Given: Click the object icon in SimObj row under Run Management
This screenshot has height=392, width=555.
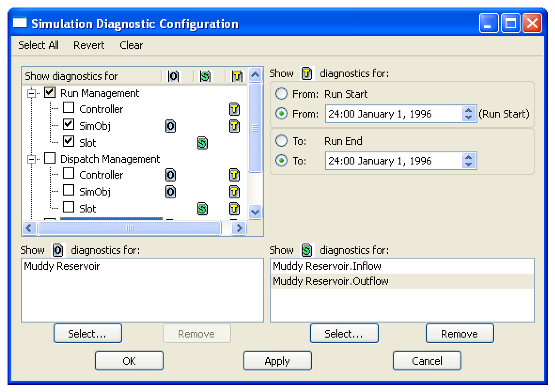Looking at the screenshot, I should pos(170,126).
